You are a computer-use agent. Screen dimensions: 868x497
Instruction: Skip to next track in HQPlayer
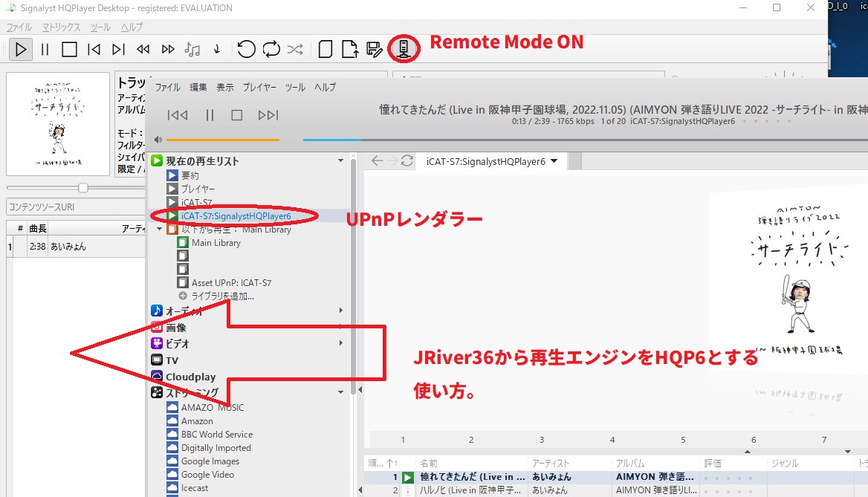(118, 49)
